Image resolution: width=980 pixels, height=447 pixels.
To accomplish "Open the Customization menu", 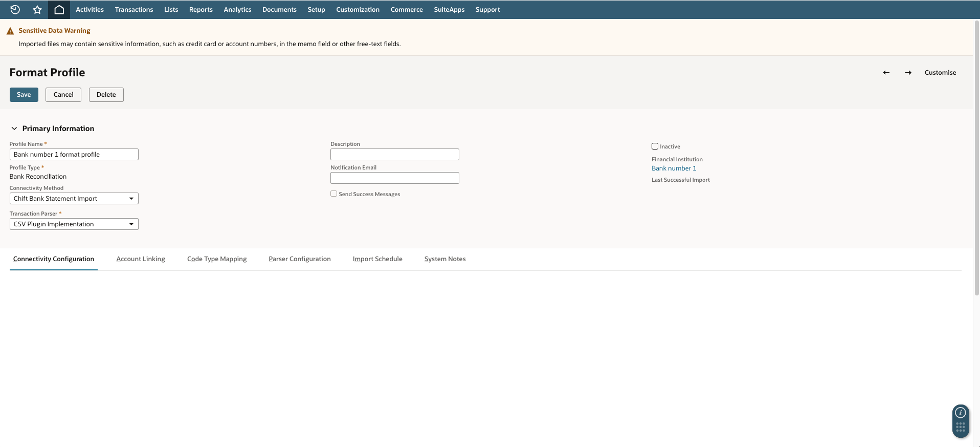I will 358,9.
